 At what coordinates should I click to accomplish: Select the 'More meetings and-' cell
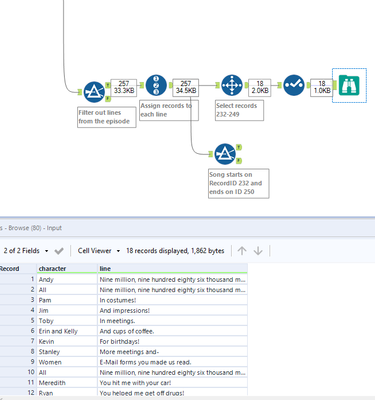[x=173, y=352]
